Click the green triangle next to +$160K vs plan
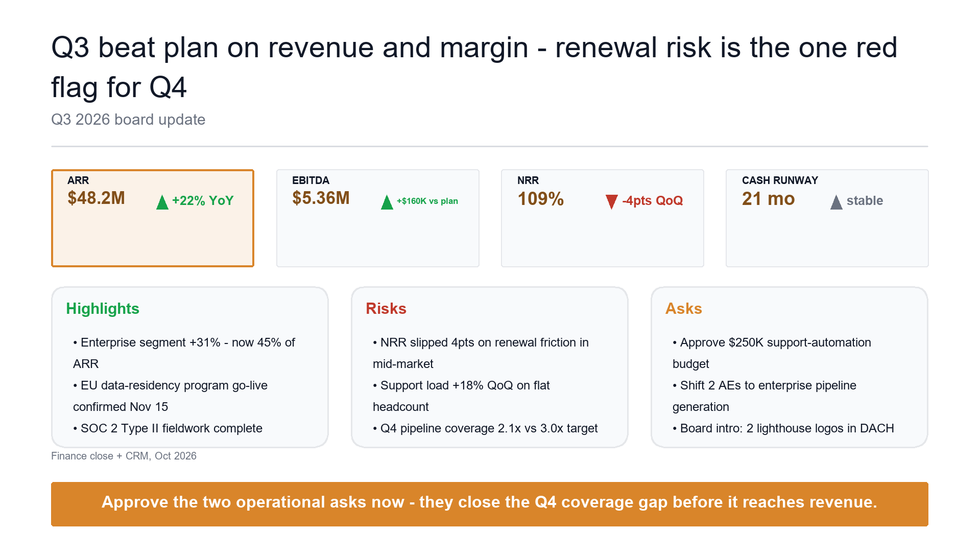 point(387,202)
